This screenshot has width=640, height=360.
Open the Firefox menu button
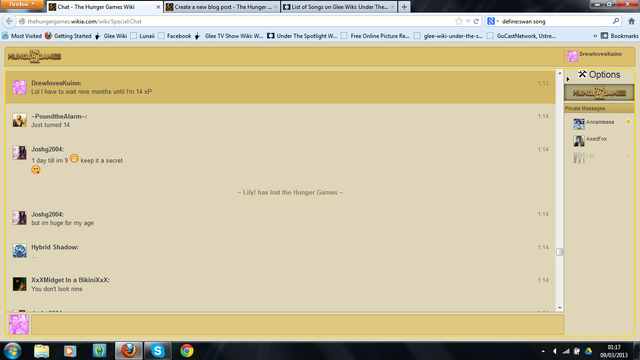(21, 4)
